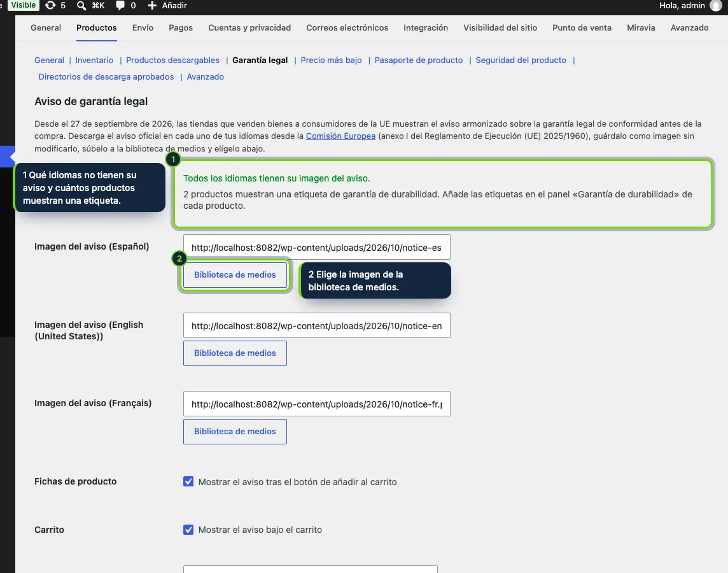Click the Español notice image URL field
The width and height of the screenshot is (728, 573).
click(317, 247)
